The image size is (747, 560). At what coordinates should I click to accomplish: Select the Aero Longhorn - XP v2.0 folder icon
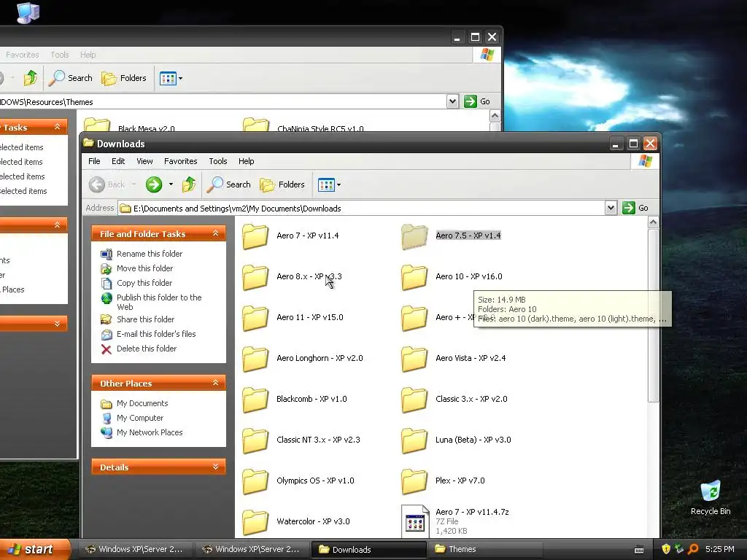pos(255,359)
